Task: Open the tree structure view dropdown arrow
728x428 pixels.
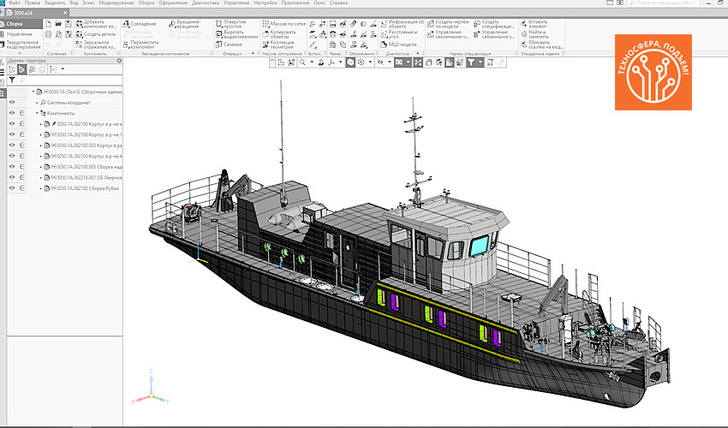Action: (63, 69)
